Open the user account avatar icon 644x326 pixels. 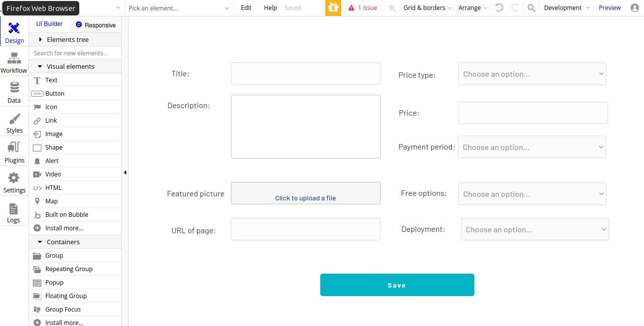point(635,8)
